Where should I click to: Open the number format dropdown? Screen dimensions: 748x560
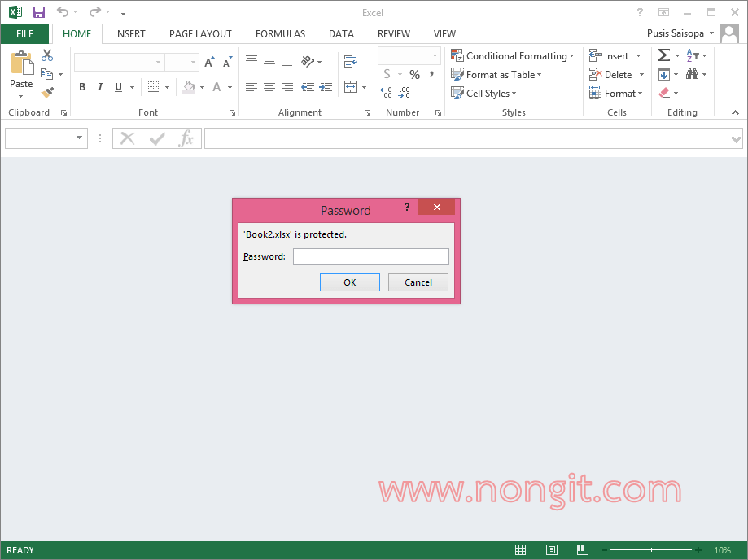coord(435,56)
